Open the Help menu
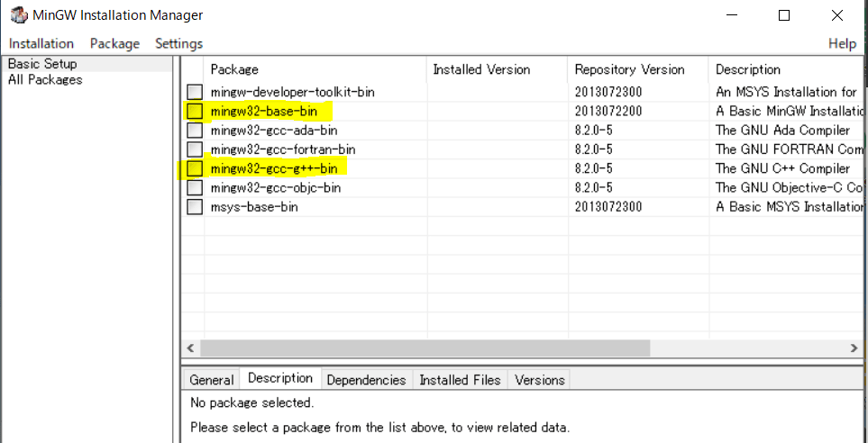868x443 pixels. coord(843,44)
